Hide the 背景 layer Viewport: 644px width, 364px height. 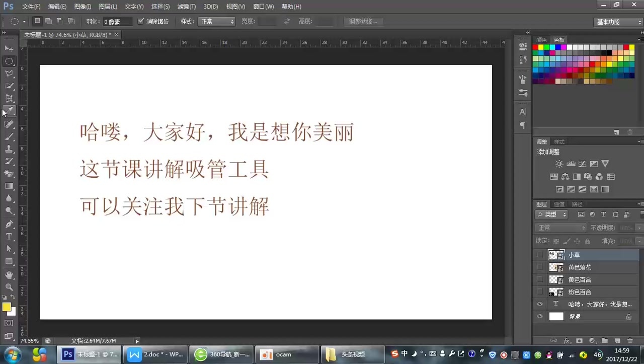(540, 317)
